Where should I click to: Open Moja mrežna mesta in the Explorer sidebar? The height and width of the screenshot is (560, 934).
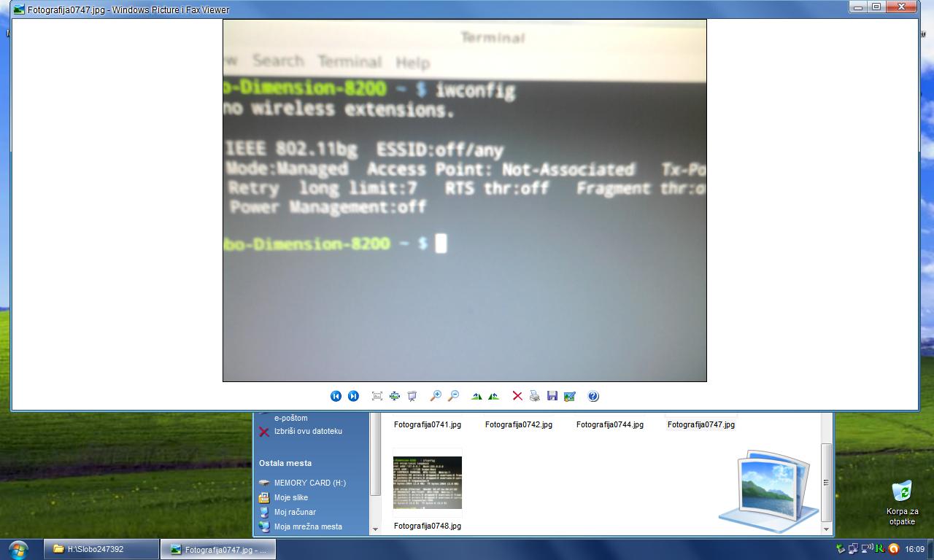(308, 526)
